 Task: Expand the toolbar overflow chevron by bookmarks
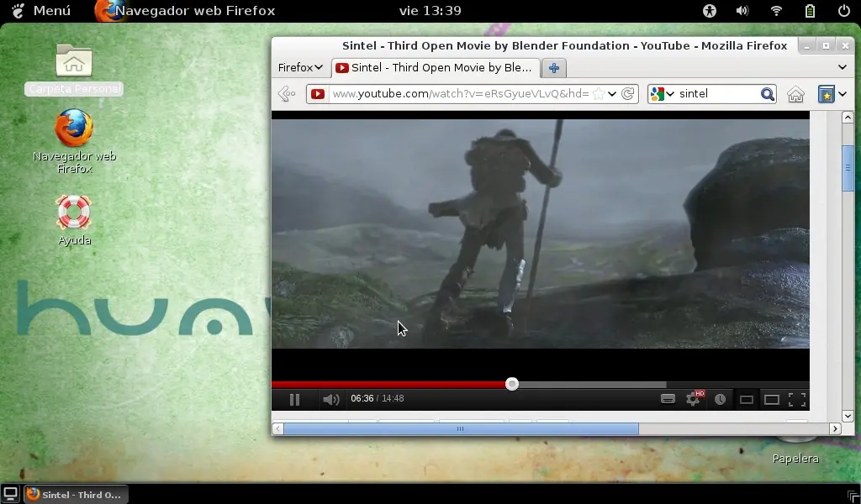pos(843,94)
